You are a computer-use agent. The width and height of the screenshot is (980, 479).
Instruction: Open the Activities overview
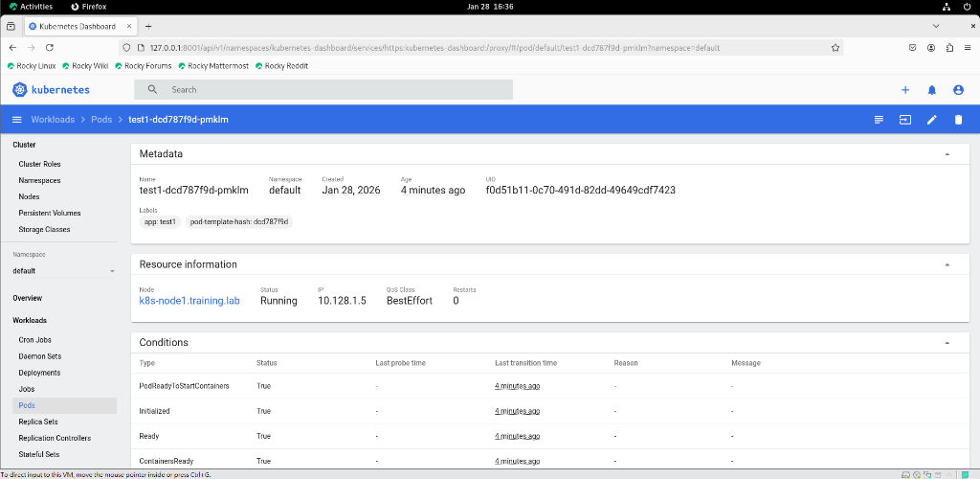(32, 7)
